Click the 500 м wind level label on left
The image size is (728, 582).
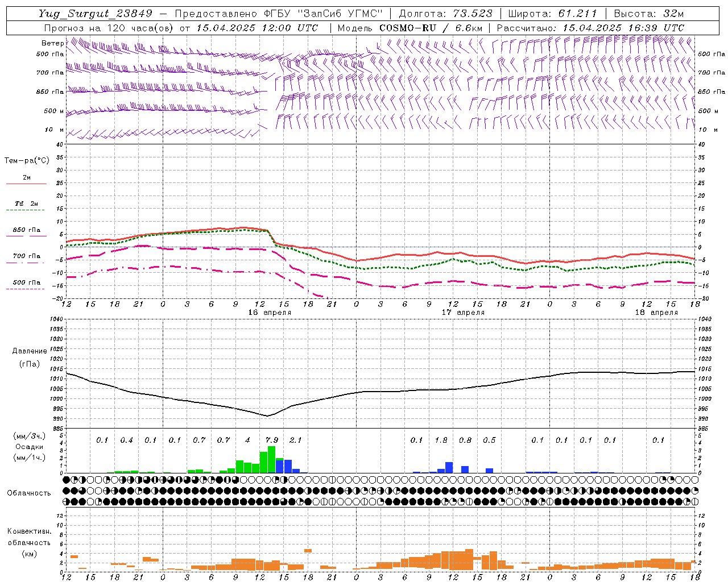click(x=54, y=111)
